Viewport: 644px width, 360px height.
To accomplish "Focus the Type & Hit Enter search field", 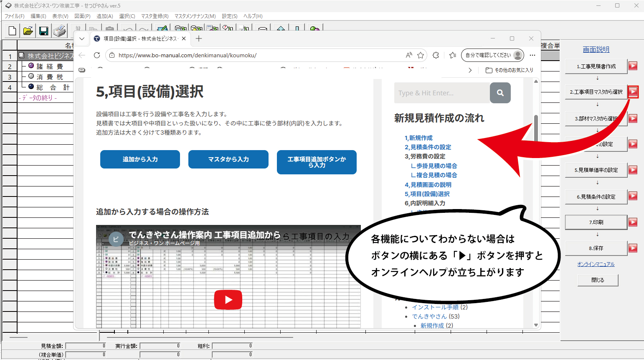I will coord(442,93).
